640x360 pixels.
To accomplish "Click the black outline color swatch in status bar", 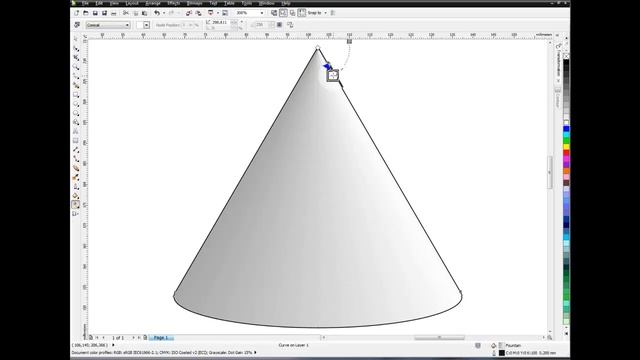I will coord(502,353).
